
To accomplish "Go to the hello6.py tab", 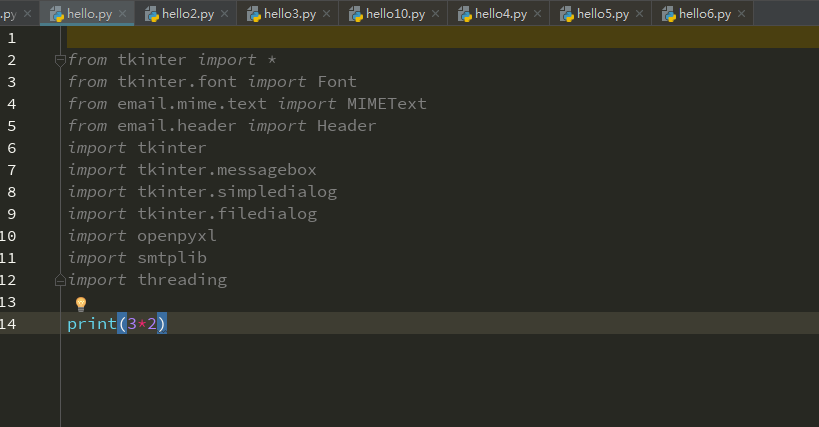I will tap(705, 14).
